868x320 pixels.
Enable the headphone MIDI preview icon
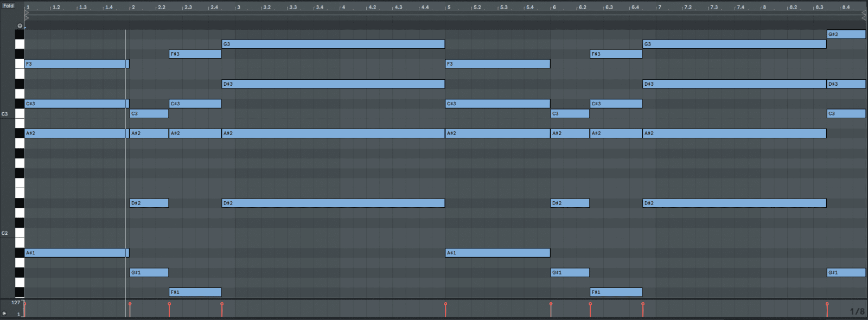[x=20, y=25]
